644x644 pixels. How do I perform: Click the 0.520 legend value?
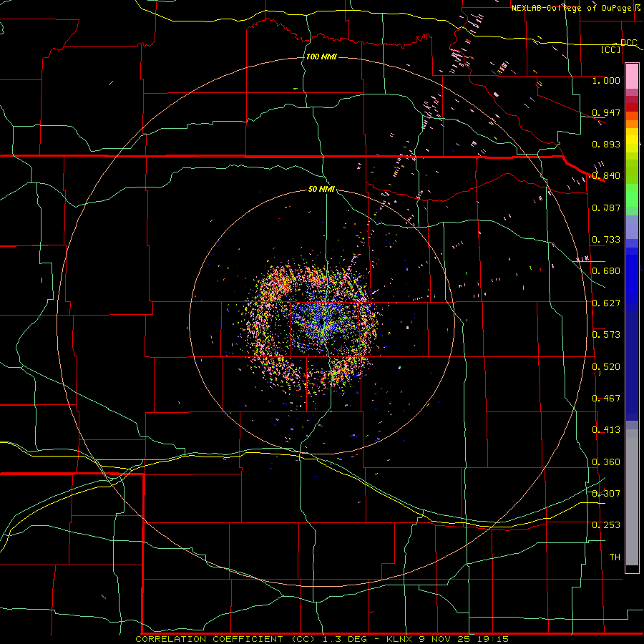606,367
